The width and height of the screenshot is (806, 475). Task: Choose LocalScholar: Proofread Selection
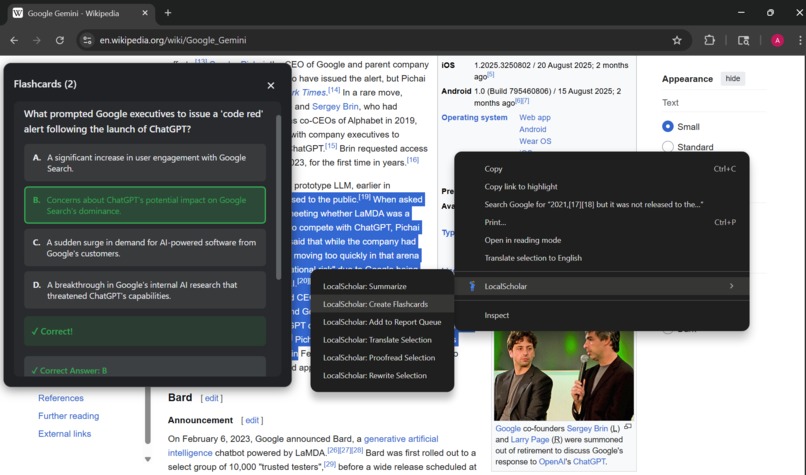(x=382, y=357)
